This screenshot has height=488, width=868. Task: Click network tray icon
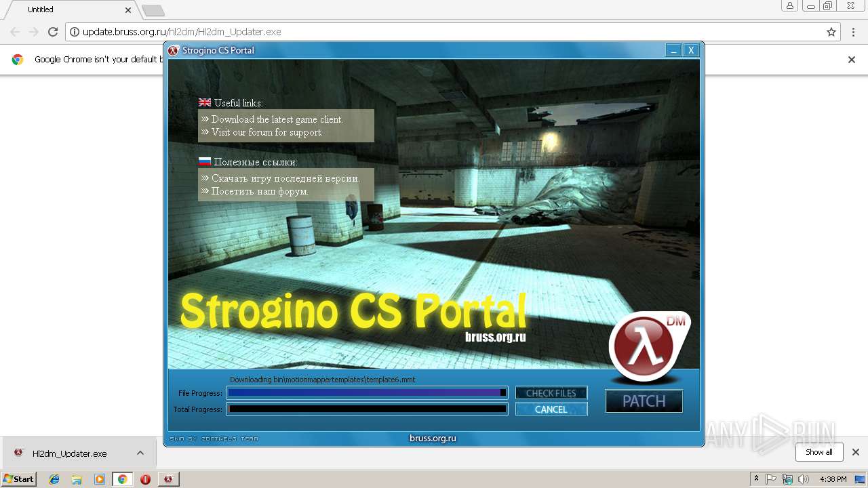pos(787,479)
